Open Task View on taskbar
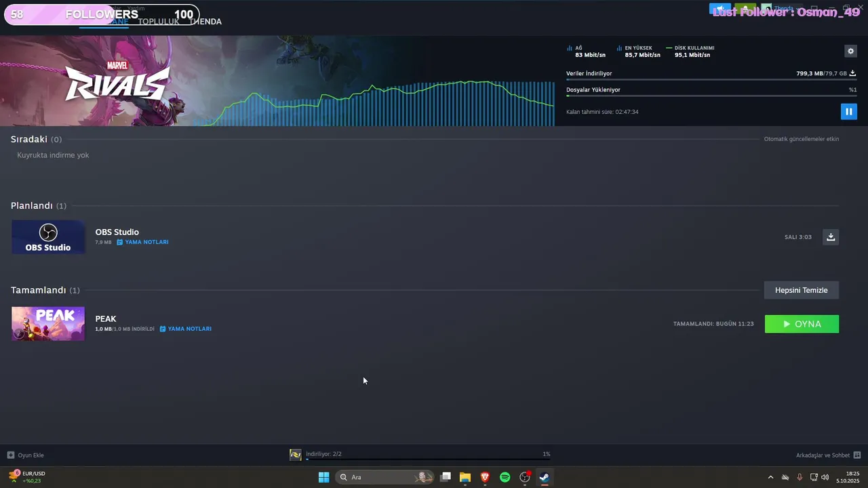Screen dimensions: 868x488 [446, 477]
